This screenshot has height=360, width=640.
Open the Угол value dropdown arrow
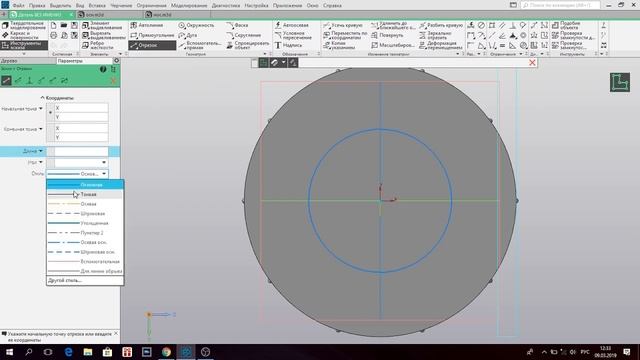point(104,162)
